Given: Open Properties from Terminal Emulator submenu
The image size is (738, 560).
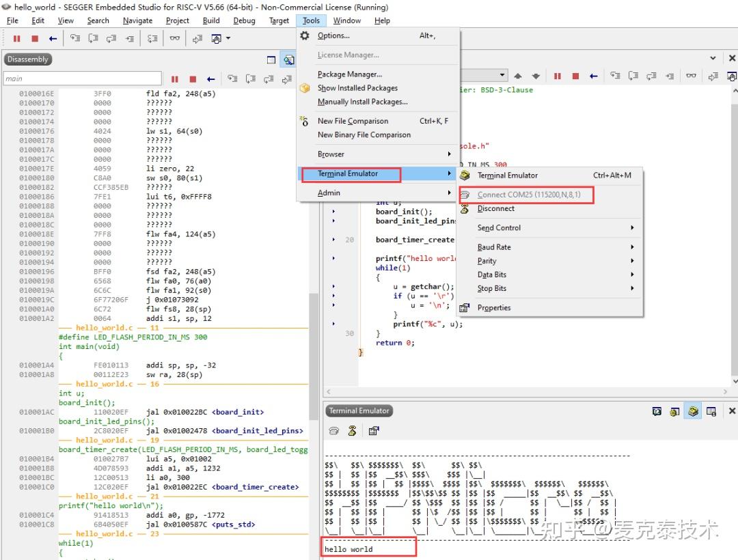Looking at the screenshot, I should 551,307.
